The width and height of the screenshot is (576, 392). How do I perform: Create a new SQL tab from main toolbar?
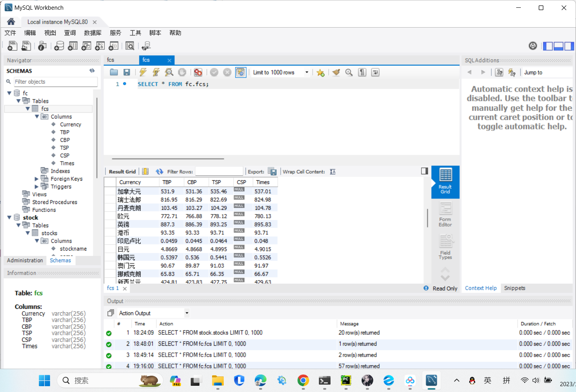click(x=12, y=46)
